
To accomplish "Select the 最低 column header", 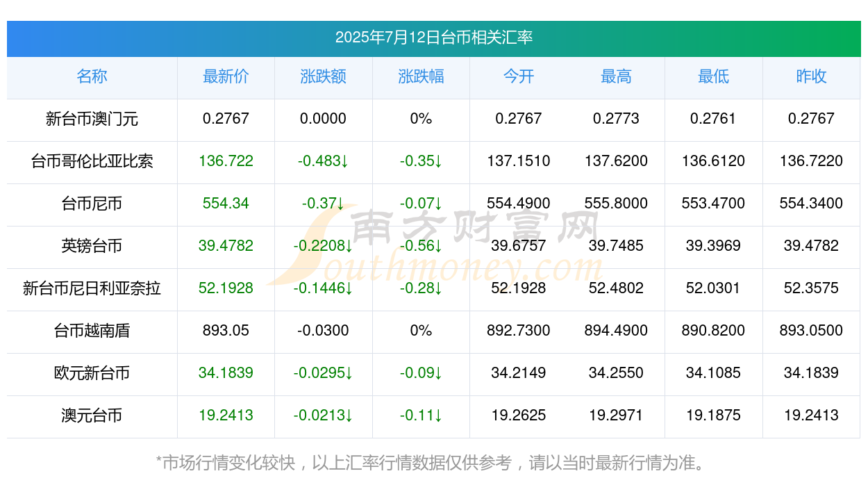I will coord(713,76).
